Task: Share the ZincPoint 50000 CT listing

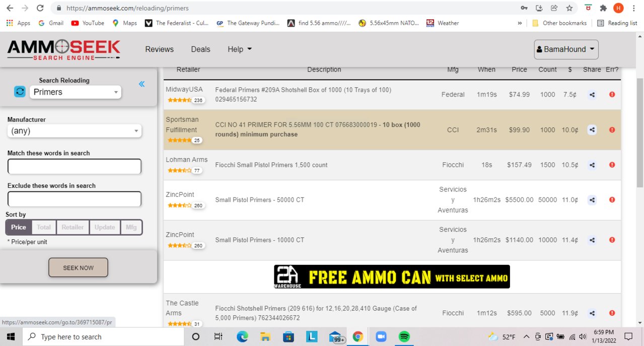Action: tap(592, 200)
